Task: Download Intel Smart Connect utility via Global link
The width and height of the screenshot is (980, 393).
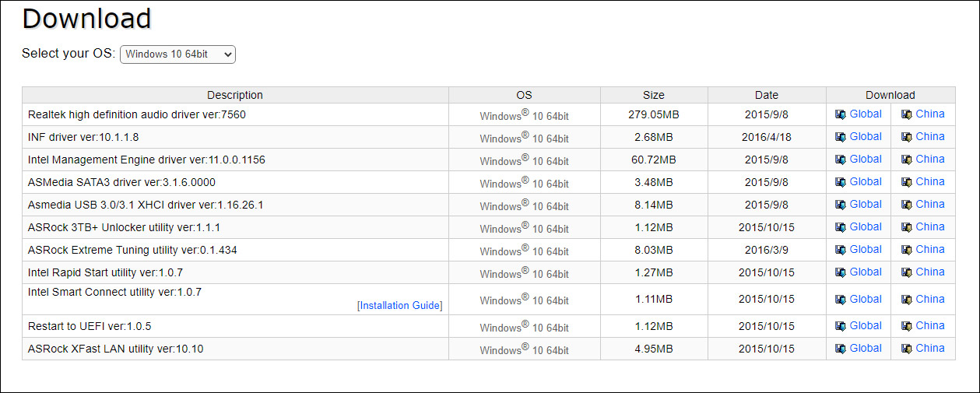Action: [866, 299]
